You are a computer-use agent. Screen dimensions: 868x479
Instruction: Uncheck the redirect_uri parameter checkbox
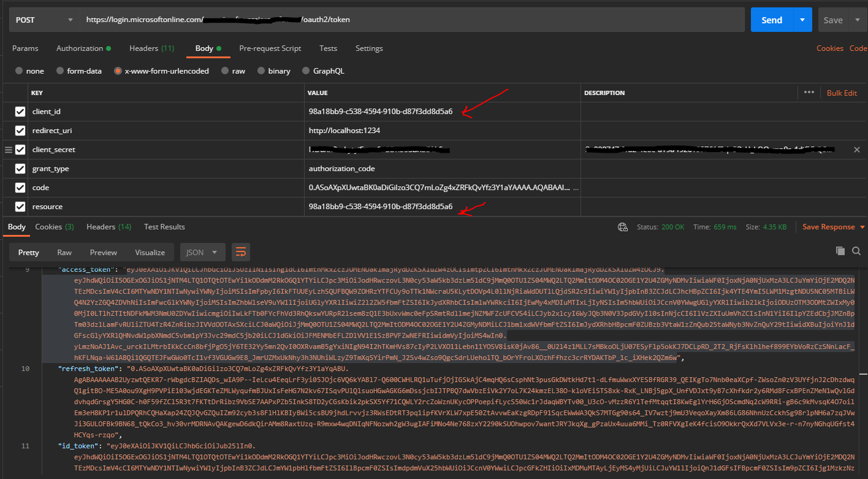tap(20, 131)
